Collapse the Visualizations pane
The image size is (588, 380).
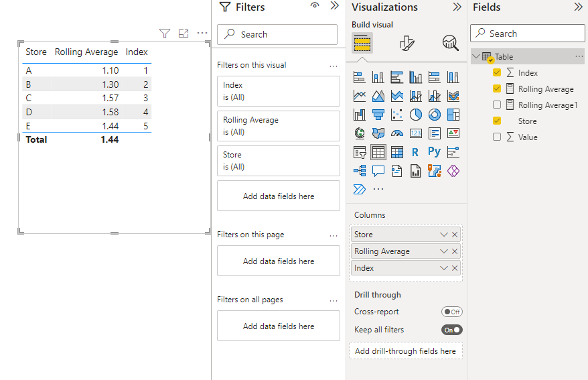(457, 7)
